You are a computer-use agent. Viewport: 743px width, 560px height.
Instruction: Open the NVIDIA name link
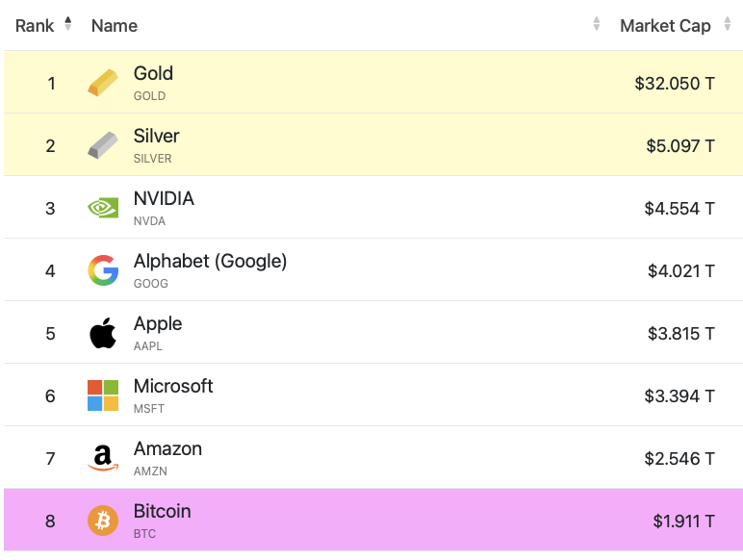(x=164, y=199)
